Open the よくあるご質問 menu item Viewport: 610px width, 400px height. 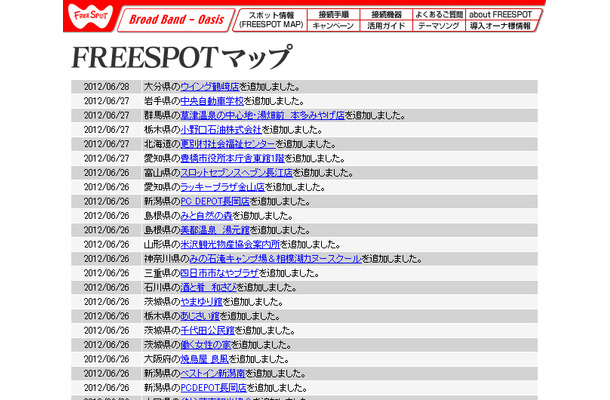439,14
